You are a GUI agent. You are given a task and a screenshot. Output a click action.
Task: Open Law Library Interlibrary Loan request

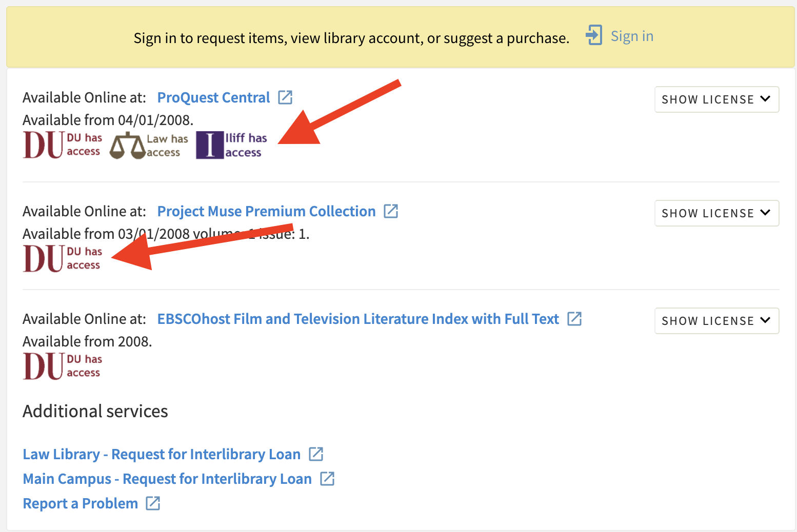click(162, 454)
